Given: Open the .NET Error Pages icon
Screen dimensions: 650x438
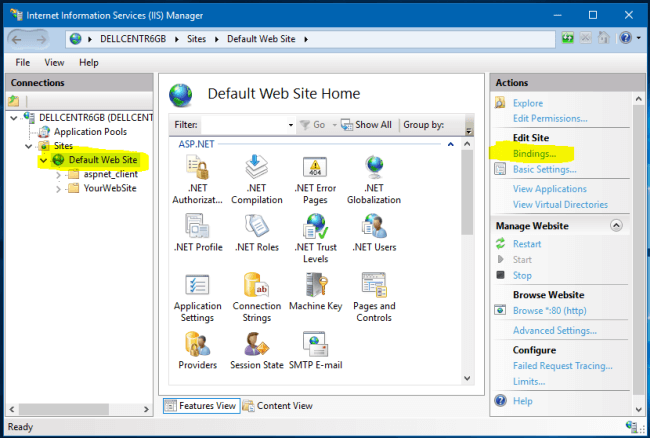Looking at the screenshot, I should (x=316, y=166).
